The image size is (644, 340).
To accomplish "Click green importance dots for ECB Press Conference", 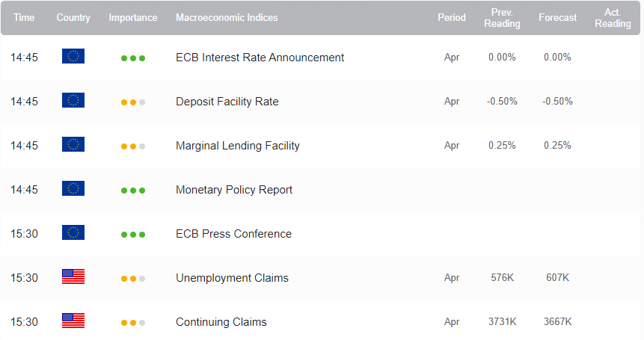I will pyautogui.click(x=133, y=235).
